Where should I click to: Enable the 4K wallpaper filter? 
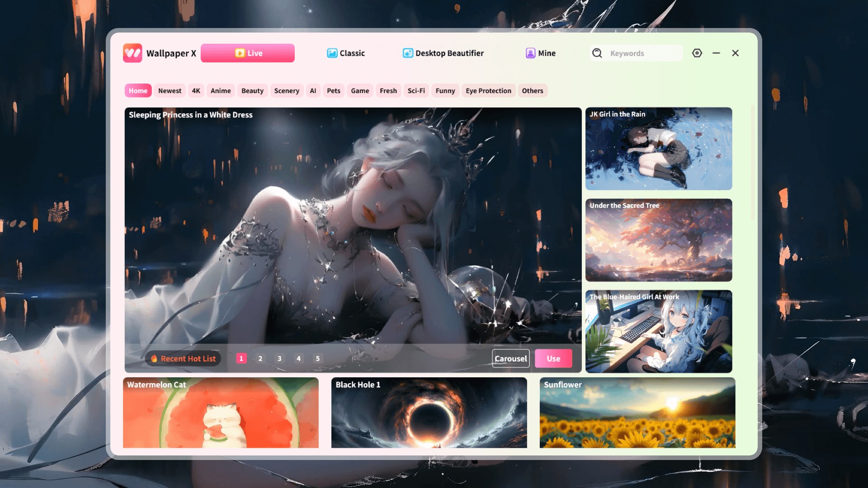(196, 90)
